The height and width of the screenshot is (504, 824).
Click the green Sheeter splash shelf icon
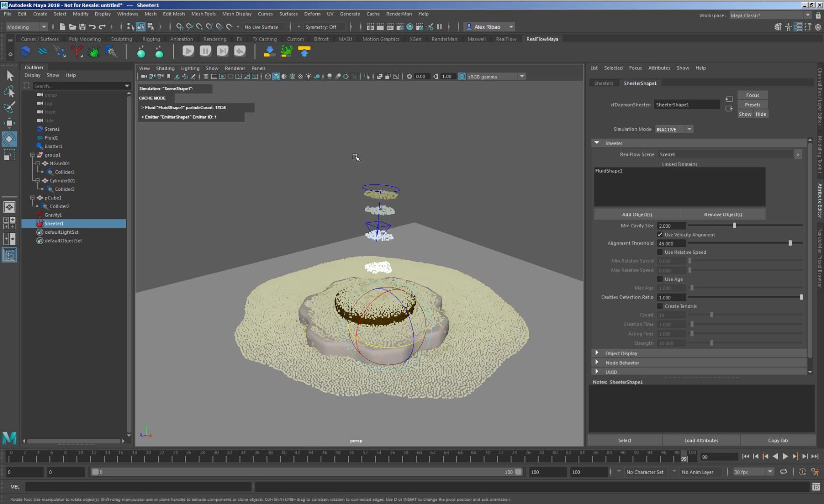click(93, 51)
